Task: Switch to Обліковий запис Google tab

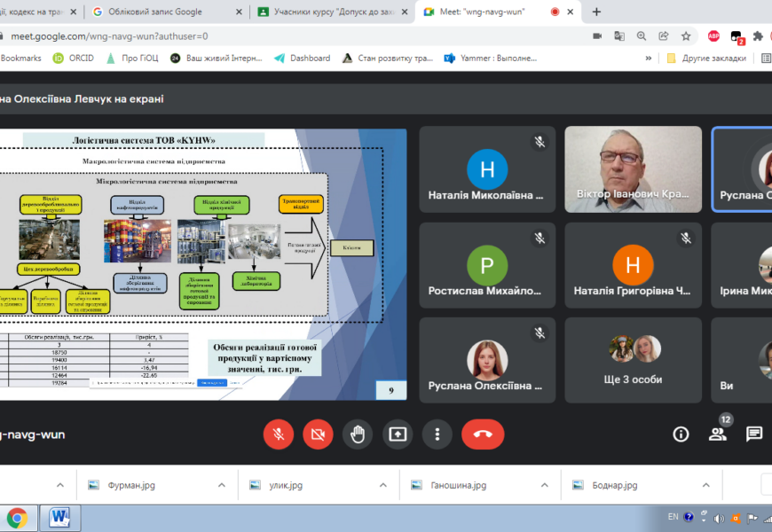Action: click(158, 12)
